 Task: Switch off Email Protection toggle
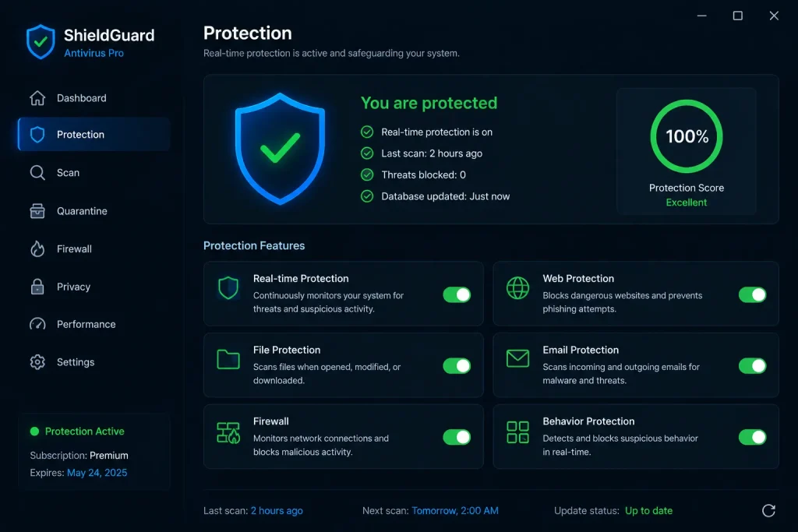click(752, 365)
